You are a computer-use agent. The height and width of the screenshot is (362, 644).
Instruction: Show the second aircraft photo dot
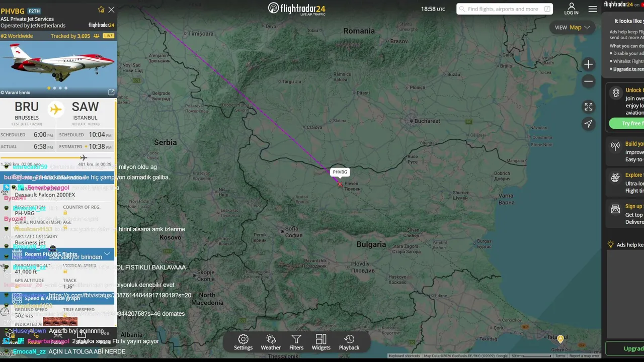pyautogui.click(x=54, y=88)
